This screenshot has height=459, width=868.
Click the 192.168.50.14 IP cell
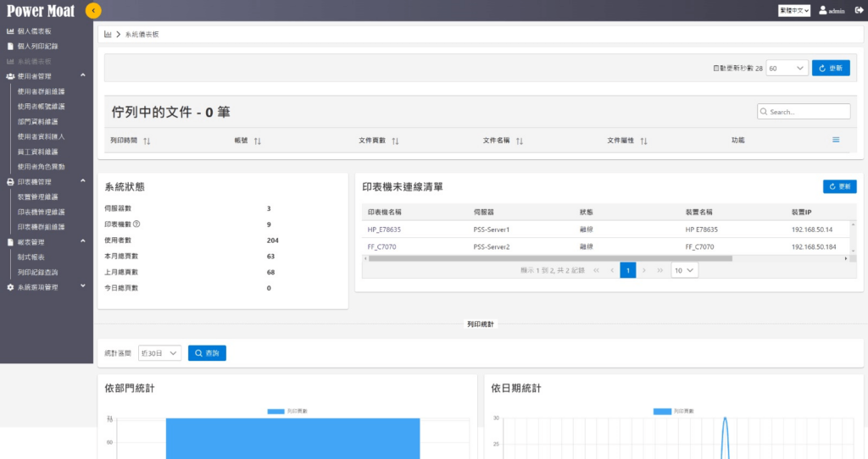coord(812,229)
